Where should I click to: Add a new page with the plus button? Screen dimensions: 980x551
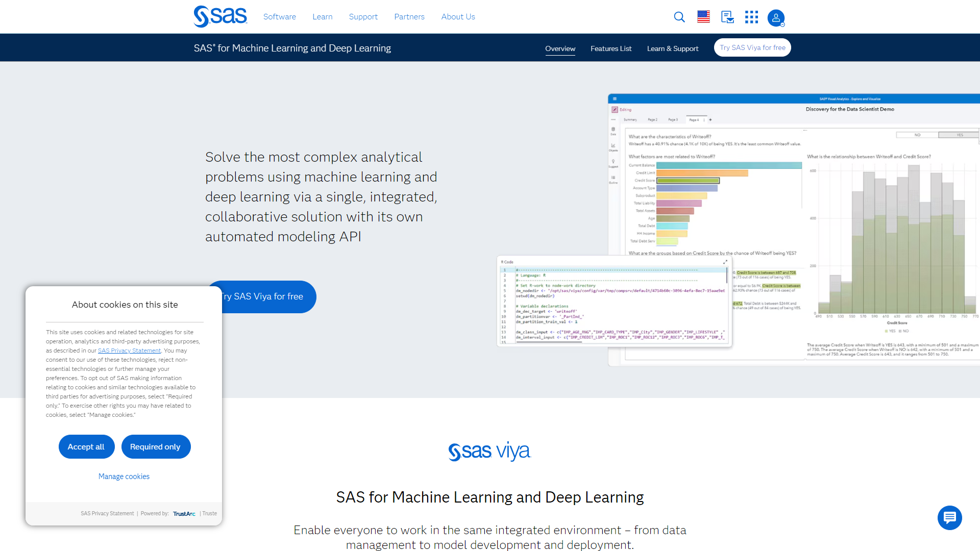[x=710, y=120]
